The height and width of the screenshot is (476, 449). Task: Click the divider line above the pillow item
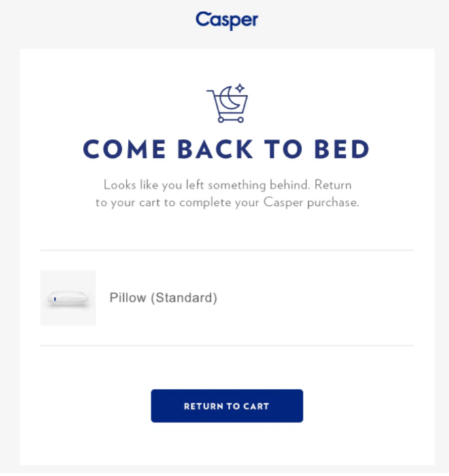(227, 250)
